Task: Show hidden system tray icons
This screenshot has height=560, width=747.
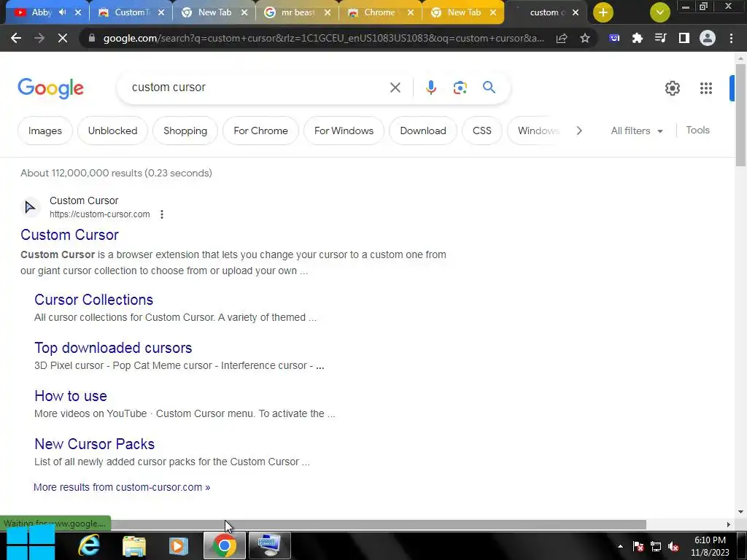Action: coord(620,546)
